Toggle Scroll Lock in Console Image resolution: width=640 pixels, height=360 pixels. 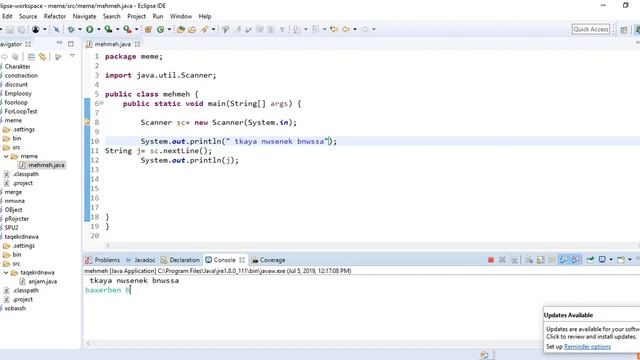tap(540, 260)
